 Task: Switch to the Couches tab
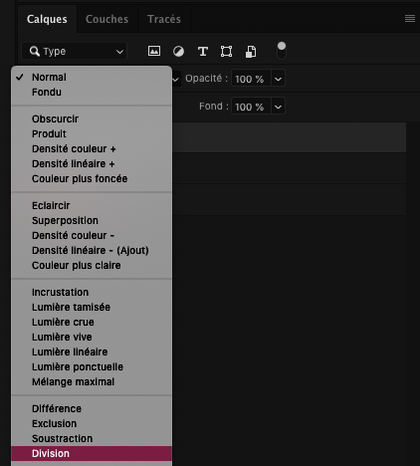click(107, 19)
